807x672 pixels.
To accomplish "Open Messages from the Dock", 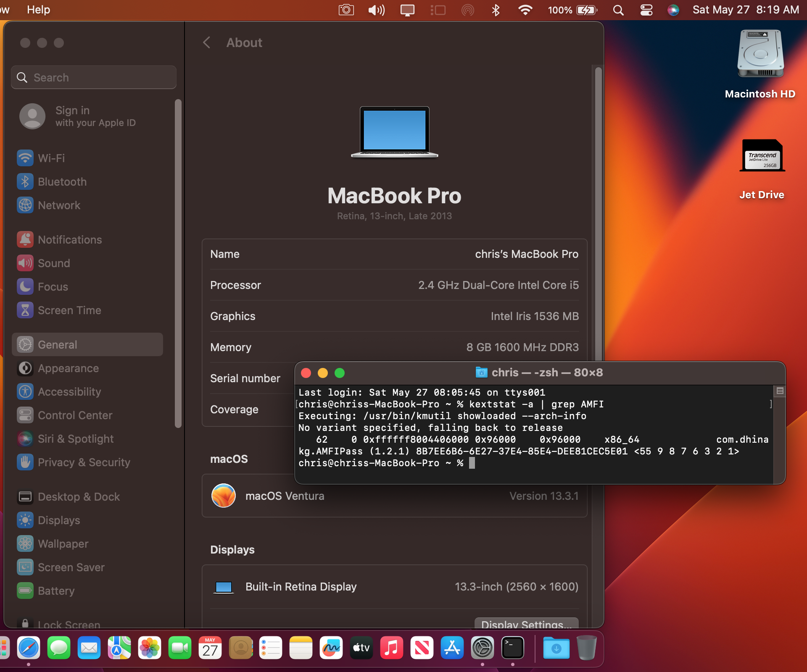I will 59,648.
